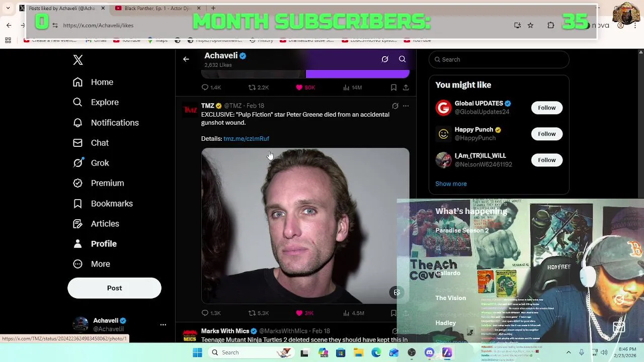Click the white Post button
Viewport: 644px width, 362px height.
click(x=114, y=288)
